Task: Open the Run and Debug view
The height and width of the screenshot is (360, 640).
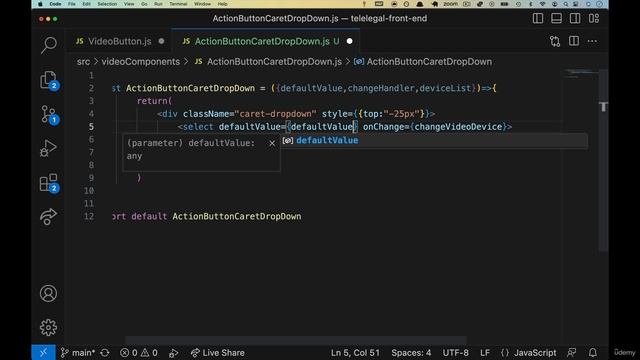Action: tap(49, 148)
